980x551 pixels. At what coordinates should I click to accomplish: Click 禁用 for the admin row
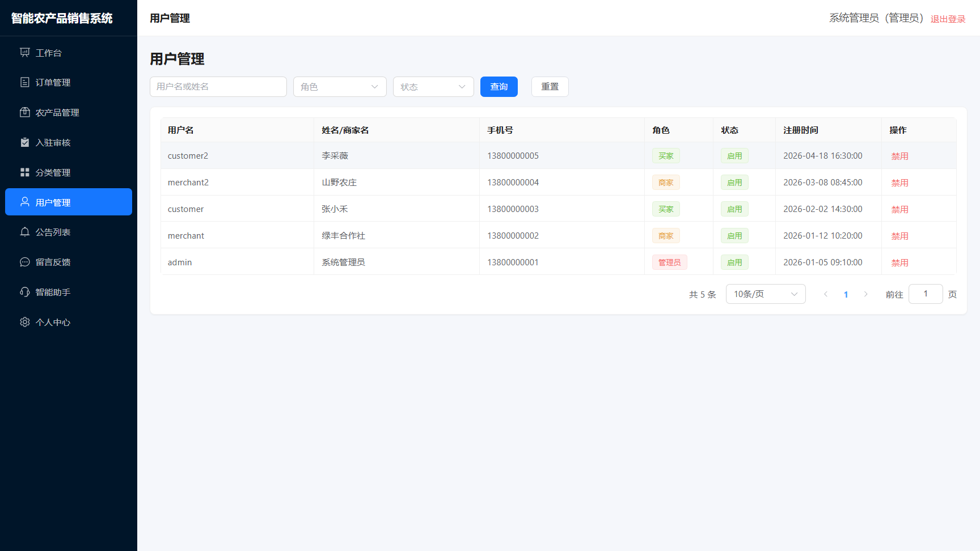pos(899,262)
